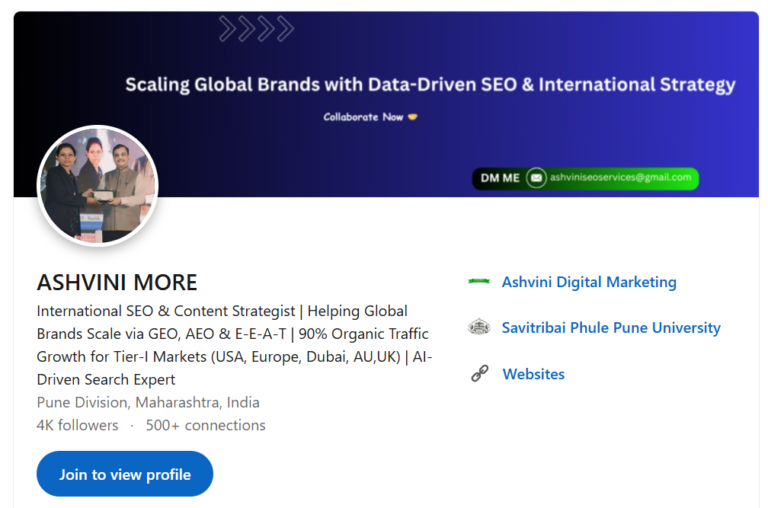
Task: Click the Pune Division, Maharashtra, India location
Action: [x=148, y=403]
